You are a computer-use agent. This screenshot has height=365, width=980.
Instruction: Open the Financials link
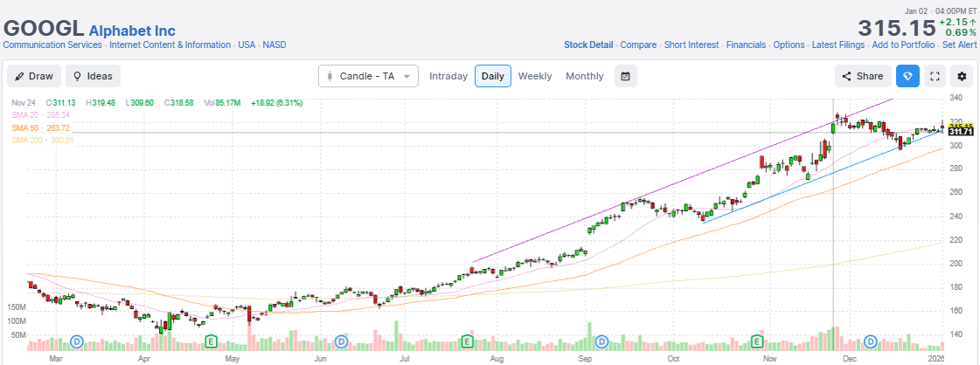746,45
